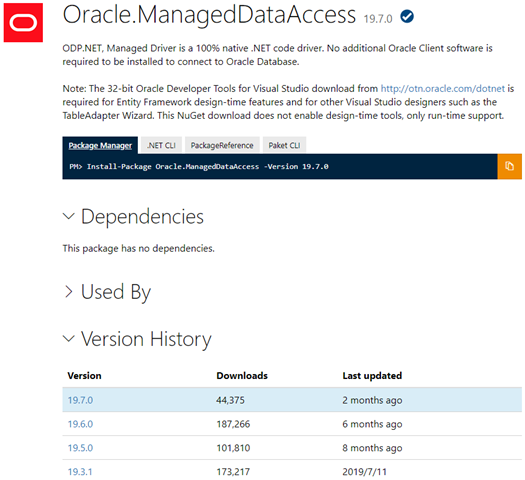Screen dimensions: 525x480
Task: Expand the Used By section chevron
Action: click(x=69, y=292)
